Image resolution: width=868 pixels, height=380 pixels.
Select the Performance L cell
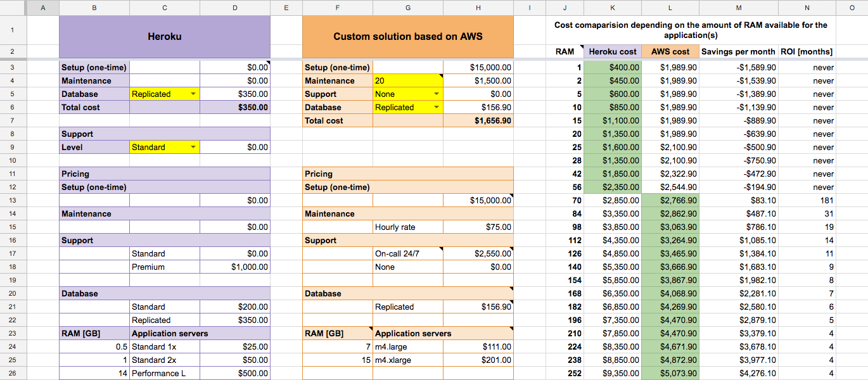164,373
